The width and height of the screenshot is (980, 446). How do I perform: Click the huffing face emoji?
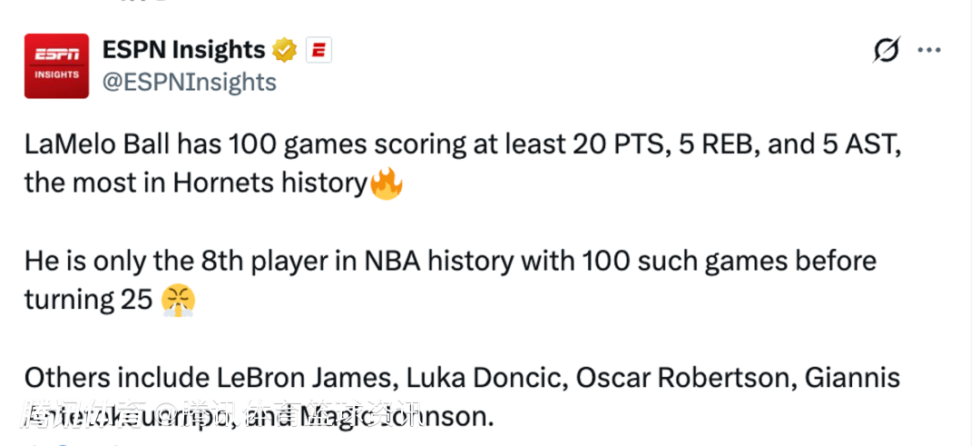(x=178, y=299)
